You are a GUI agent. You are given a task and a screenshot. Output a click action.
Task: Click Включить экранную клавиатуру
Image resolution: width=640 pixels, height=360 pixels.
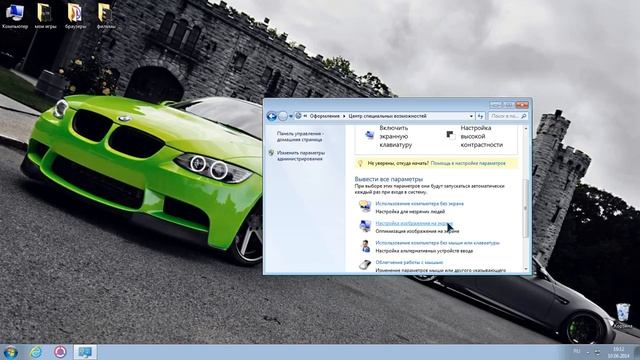396,136
